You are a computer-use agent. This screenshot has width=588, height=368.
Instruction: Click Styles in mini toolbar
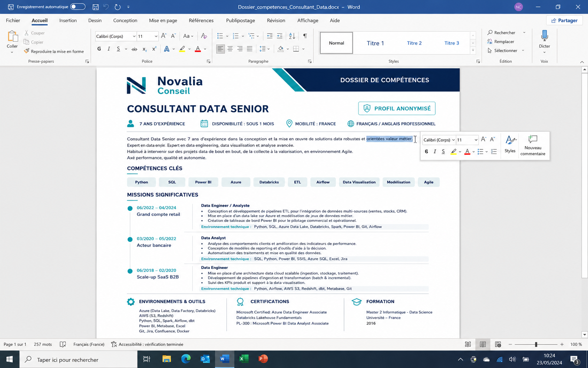coord(510,144)
